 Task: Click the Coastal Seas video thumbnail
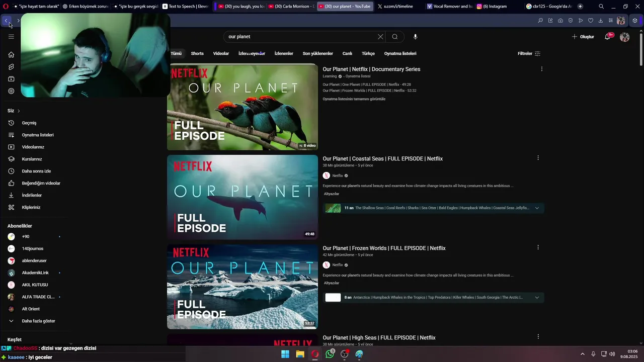pyautogui.click(x=243, y=197)
